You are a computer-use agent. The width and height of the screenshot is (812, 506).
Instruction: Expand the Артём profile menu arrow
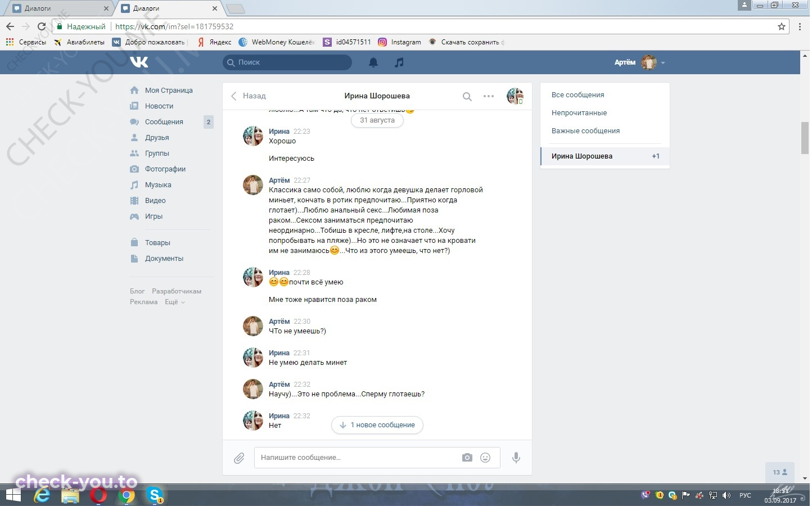coord(663,63)
